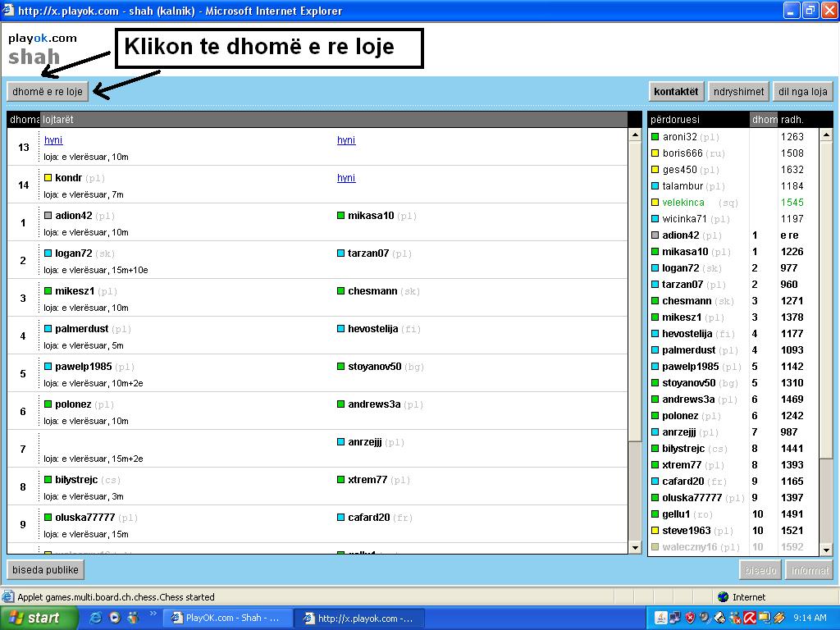Open 'biseda publike' public chat
The width and height of the screenshot is (840, 630).
tap(46, 570)
